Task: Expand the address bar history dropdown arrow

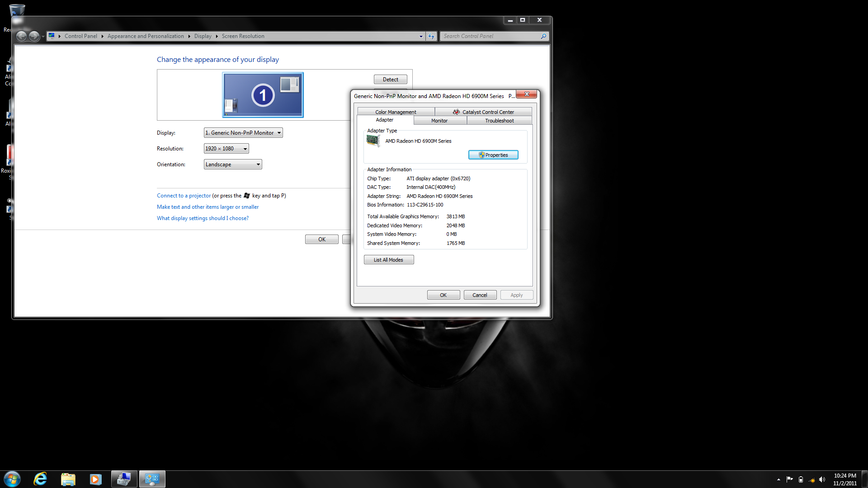Action: click(421, 36)
